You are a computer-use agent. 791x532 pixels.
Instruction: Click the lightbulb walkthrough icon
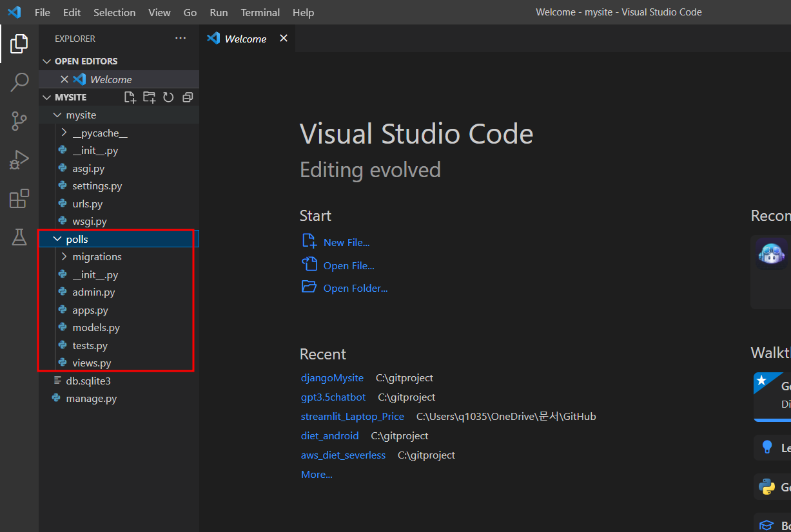767,447
